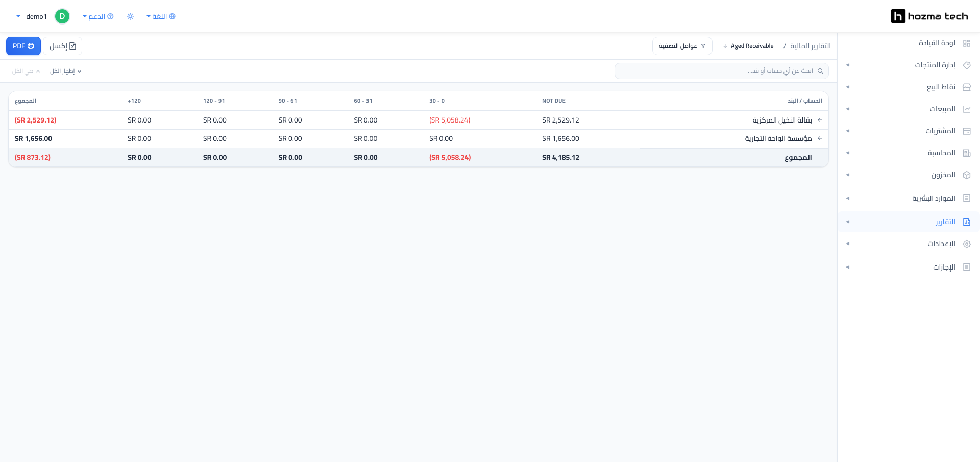
Task: Expand the المحاسبة menu arrow
Action: 848,153
